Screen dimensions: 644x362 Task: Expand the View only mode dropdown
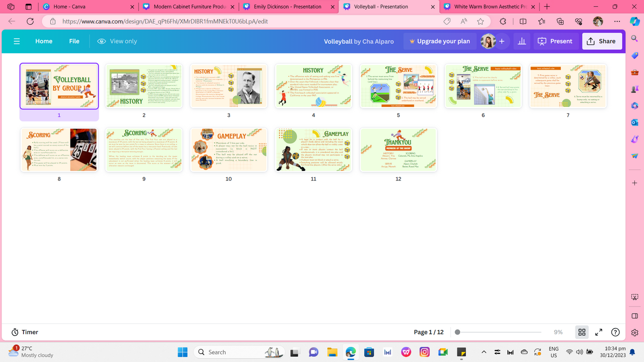point(117,41)
